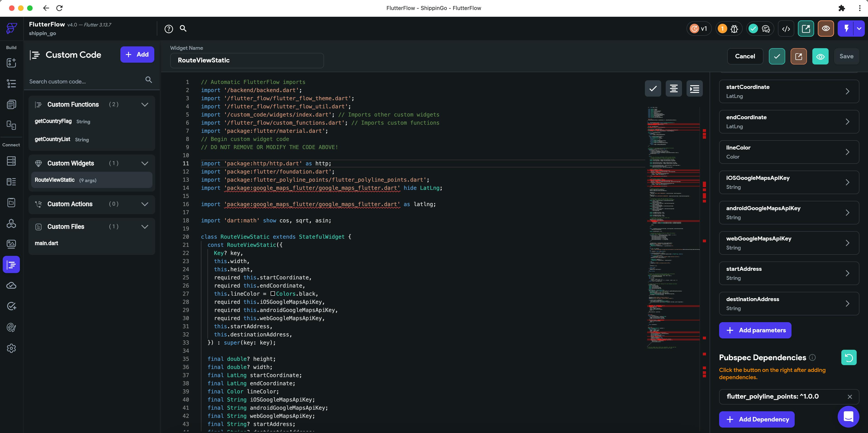Open Theme Settings palette icon in sidebar

pos(11,327)
